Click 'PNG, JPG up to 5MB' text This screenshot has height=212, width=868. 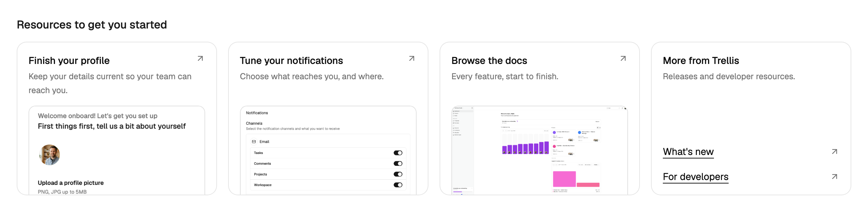62,192
